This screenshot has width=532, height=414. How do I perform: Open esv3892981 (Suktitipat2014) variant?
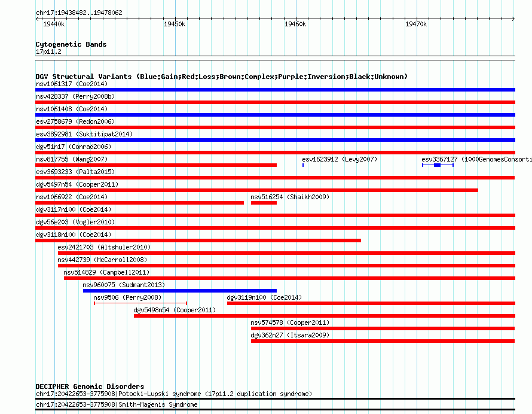pos(84,134)
